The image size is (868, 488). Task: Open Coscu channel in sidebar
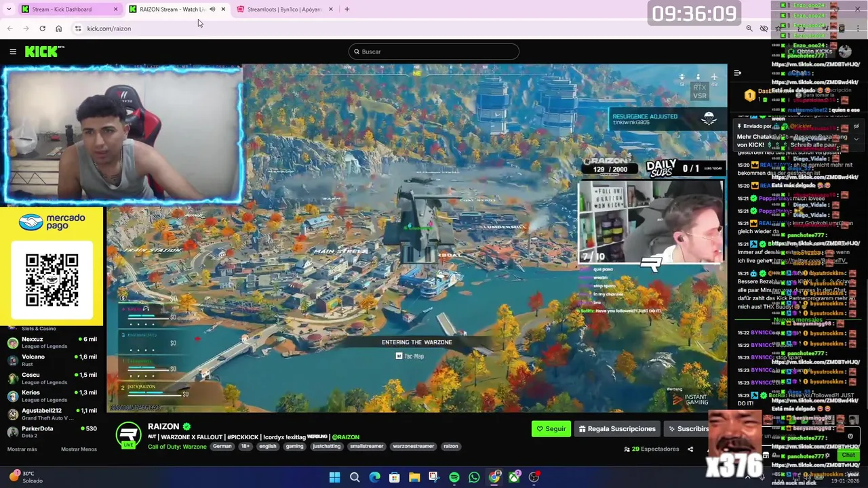click(x=52, y=378)
